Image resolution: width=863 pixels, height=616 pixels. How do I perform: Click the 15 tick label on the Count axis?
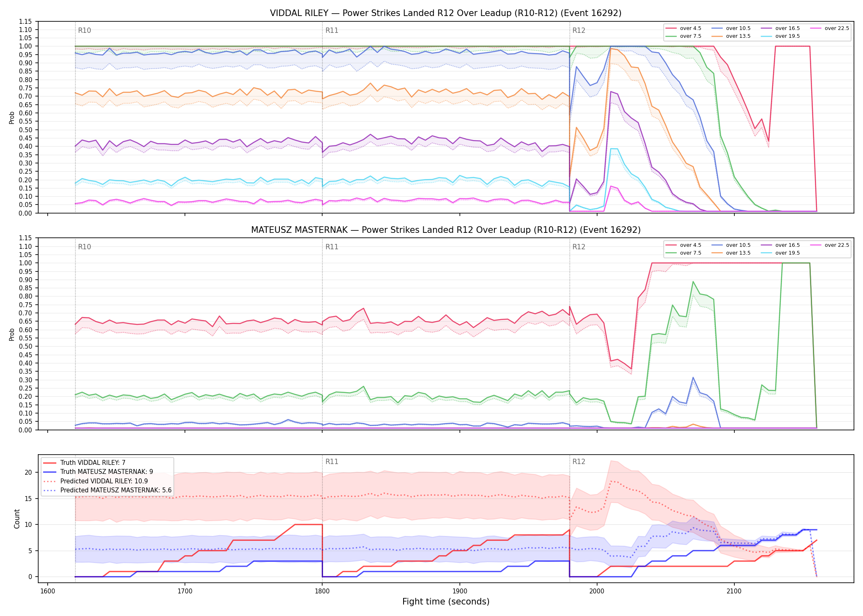pos(28,499)
